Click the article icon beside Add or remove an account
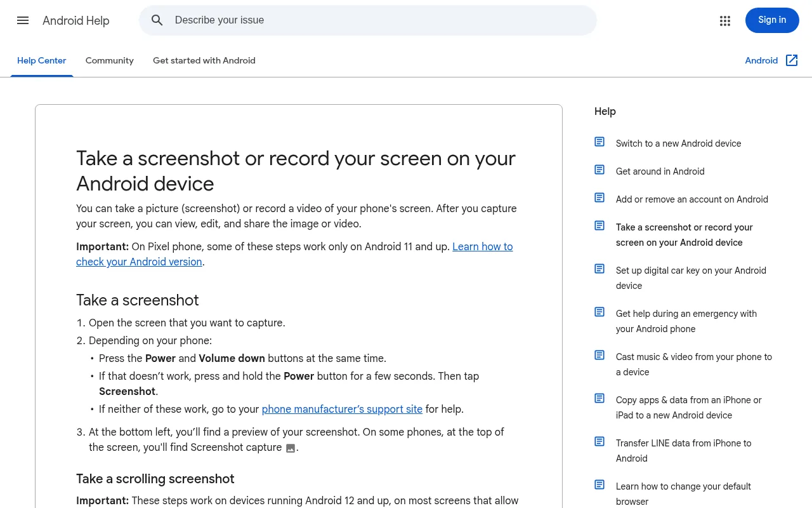This screenshot has height=508, width=812. point(599,197)
